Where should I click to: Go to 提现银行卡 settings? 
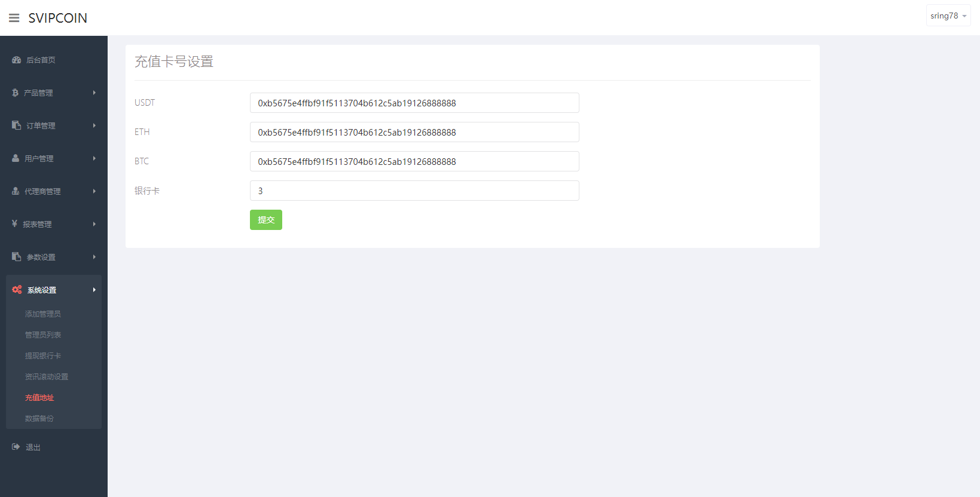pos(43,356)
